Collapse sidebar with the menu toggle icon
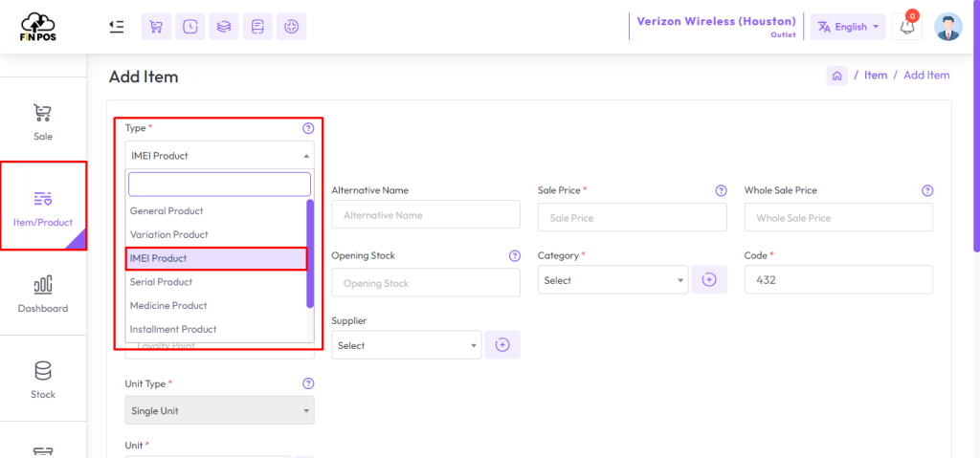 pos(116,27)
